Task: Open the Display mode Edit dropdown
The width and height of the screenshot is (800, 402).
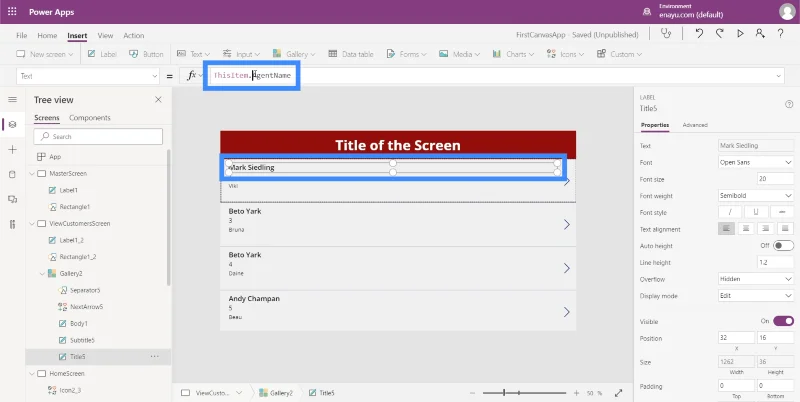Action: pos(755,295)
